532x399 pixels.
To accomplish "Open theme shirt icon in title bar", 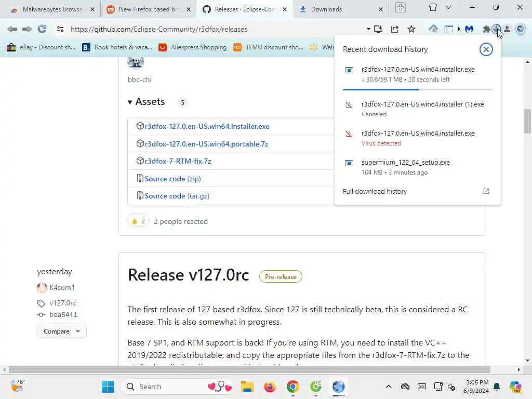I will point(433,7).
